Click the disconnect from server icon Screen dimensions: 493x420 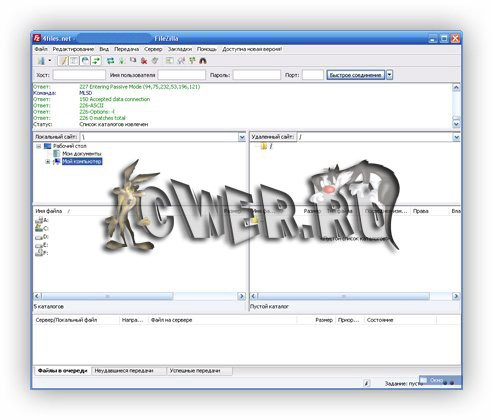[x=144, y=60]
